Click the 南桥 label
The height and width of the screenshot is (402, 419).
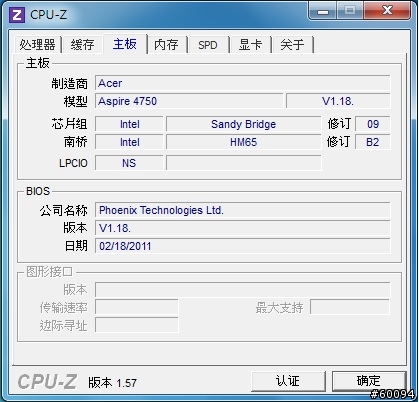click(x=76, y=142)
